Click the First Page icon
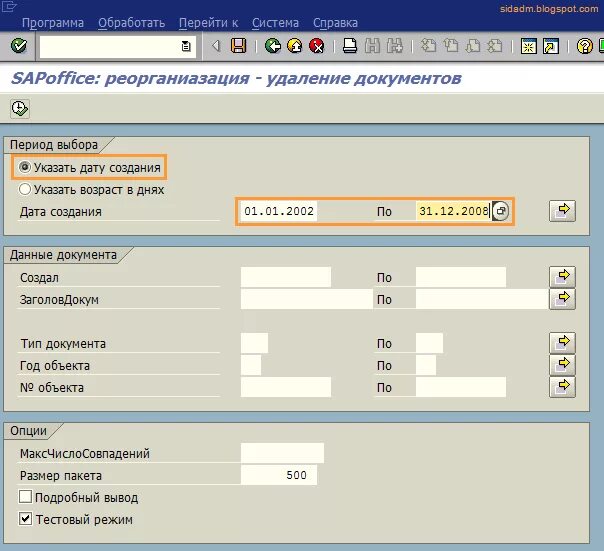604x551 pixels. point(428,46)
